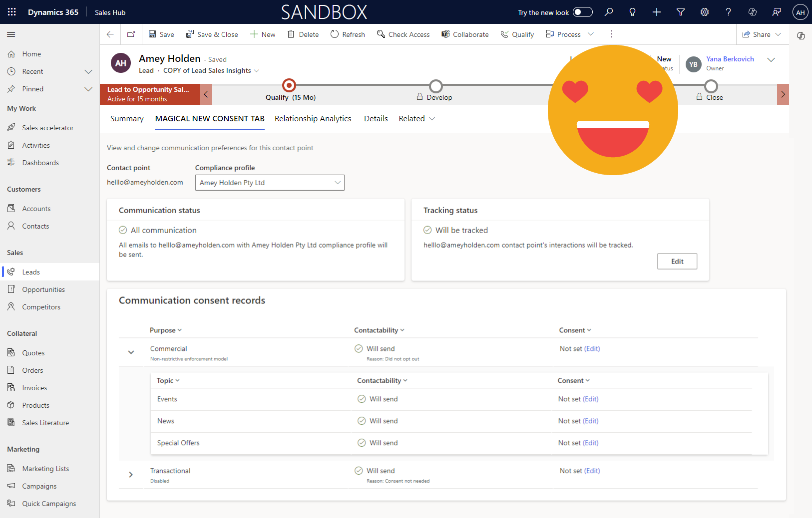812x518 pixels.
Task: Select the Develop stage on the process flow
Action: [435, 86]
